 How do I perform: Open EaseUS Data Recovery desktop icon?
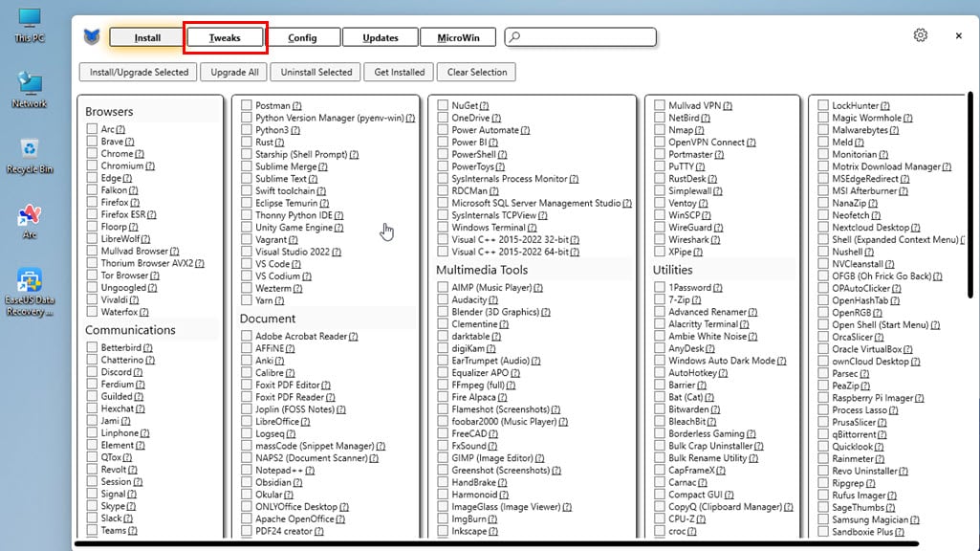click(x=30, y=293)
